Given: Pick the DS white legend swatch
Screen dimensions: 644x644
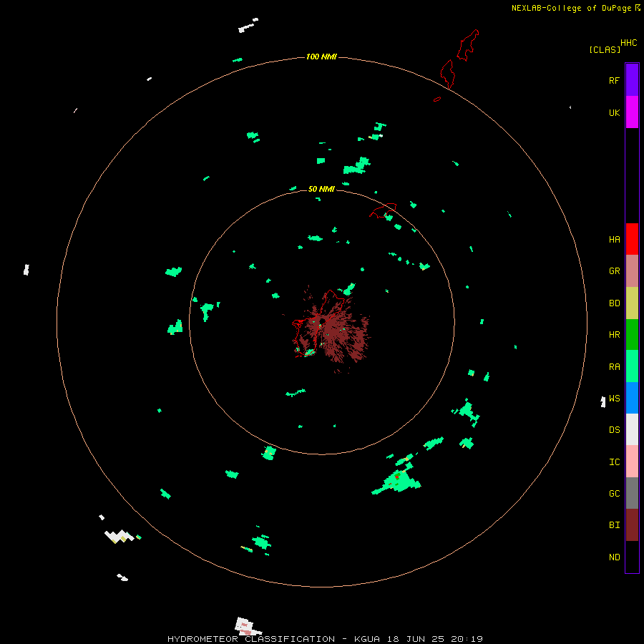Looking at the screenshot, I should tap(632, 429).
